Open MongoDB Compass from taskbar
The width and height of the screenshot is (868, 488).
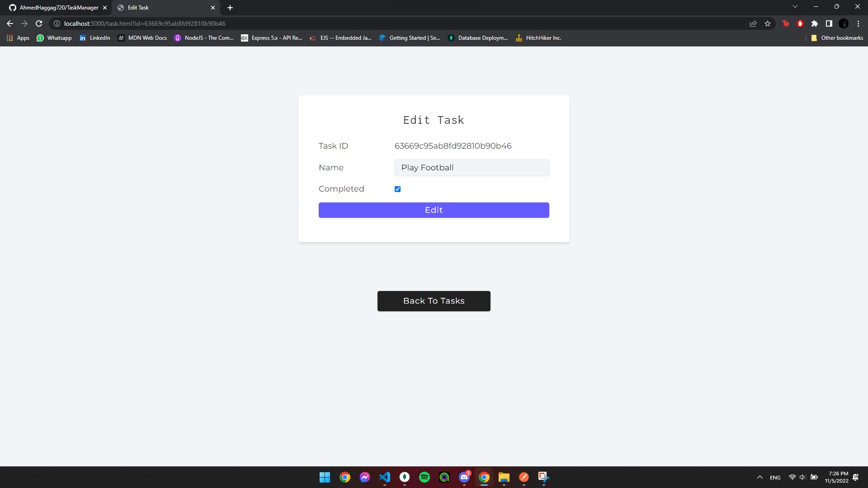405,477
